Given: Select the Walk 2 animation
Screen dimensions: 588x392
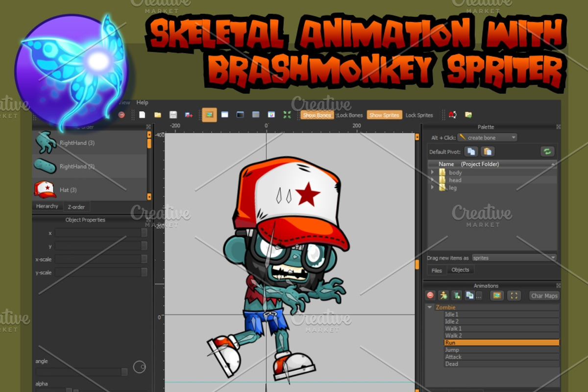Looking at the screenshot, I should click(501, 336).
